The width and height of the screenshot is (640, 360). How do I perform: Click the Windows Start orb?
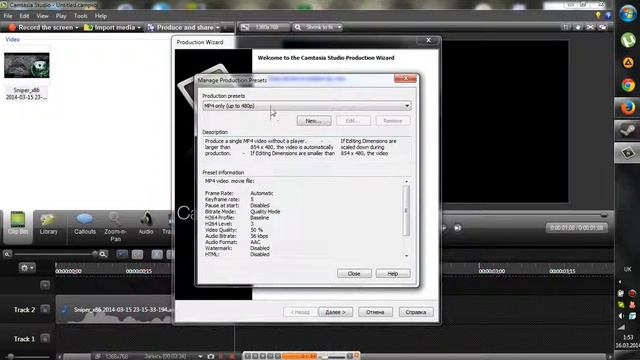(x=628, y=13)
